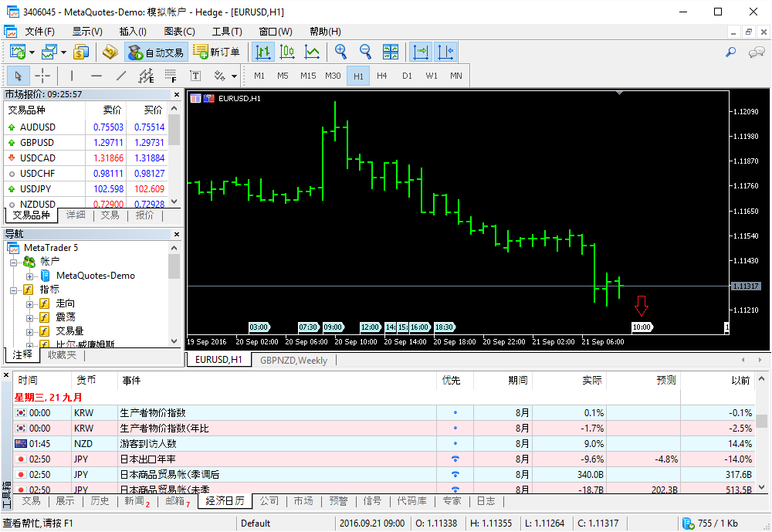Click the zoom in magnifier icon
The image size is (772, 532).
pyautogui.click(x=340, y=52)
